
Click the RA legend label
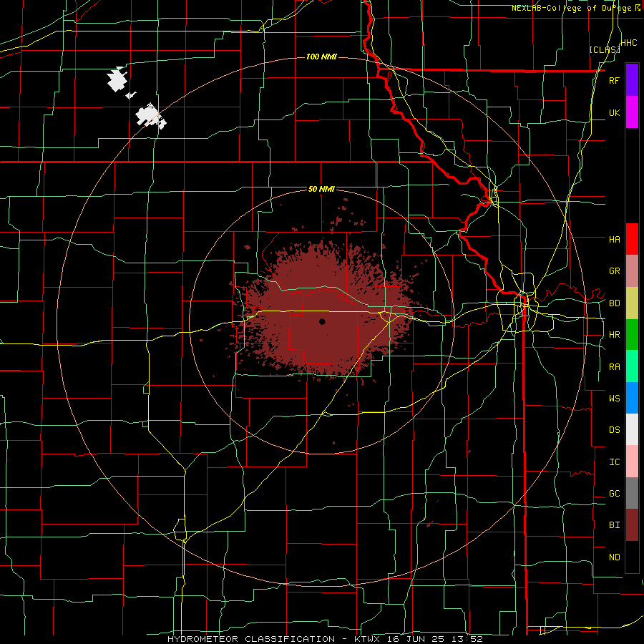614,367
